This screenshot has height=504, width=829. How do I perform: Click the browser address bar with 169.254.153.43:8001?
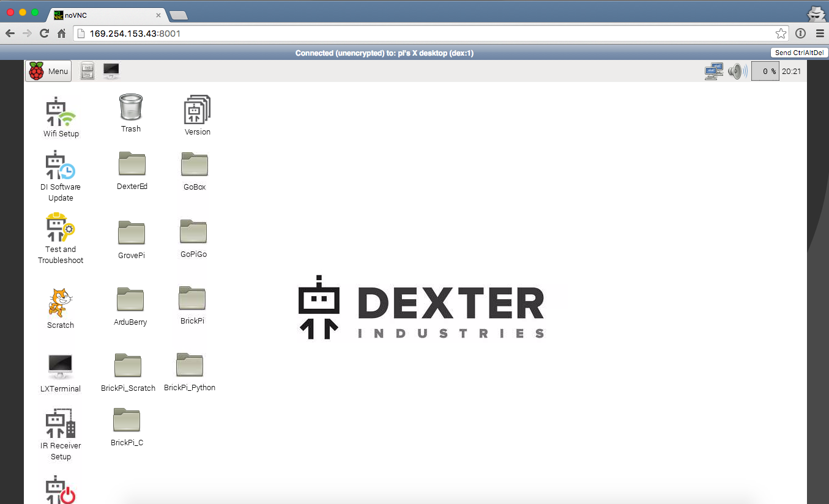[431, 34]
